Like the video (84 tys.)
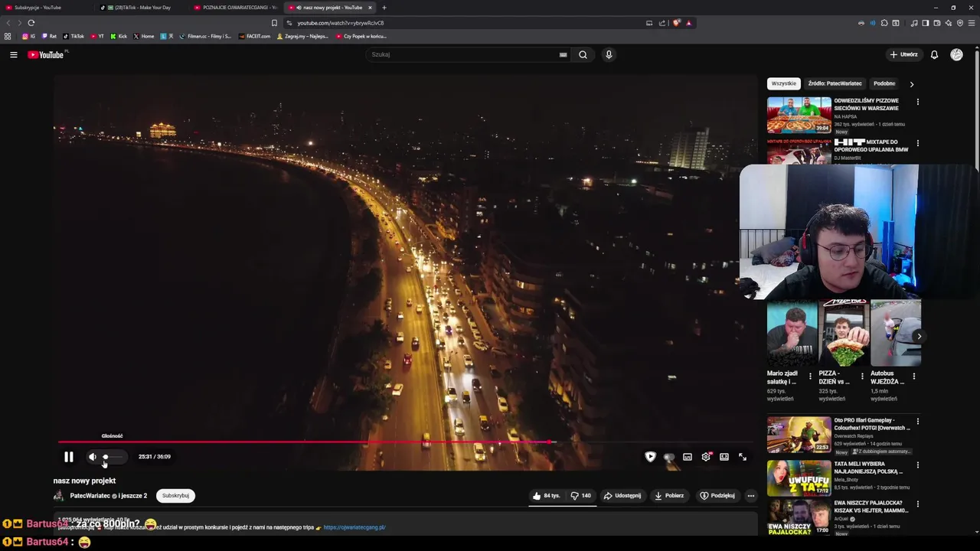This screenshot has height=551, width=980. coord(546,495)
